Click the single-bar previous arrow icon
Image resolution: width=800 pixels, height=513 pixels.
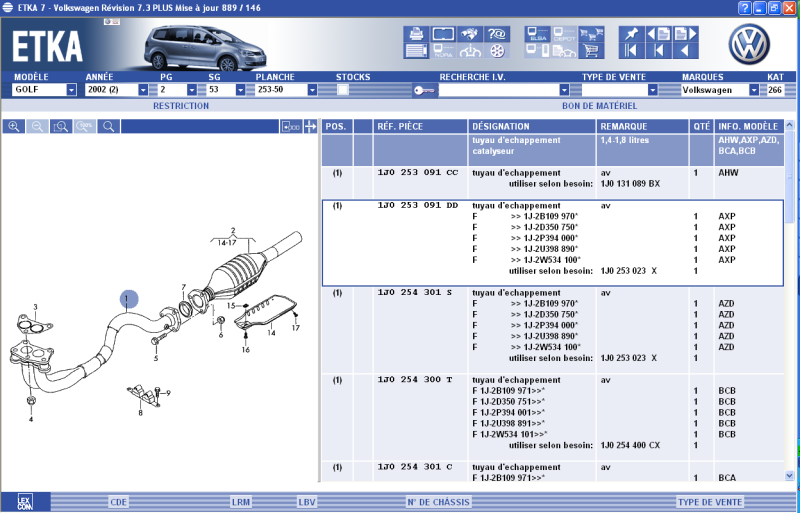(x=659, y=51)
